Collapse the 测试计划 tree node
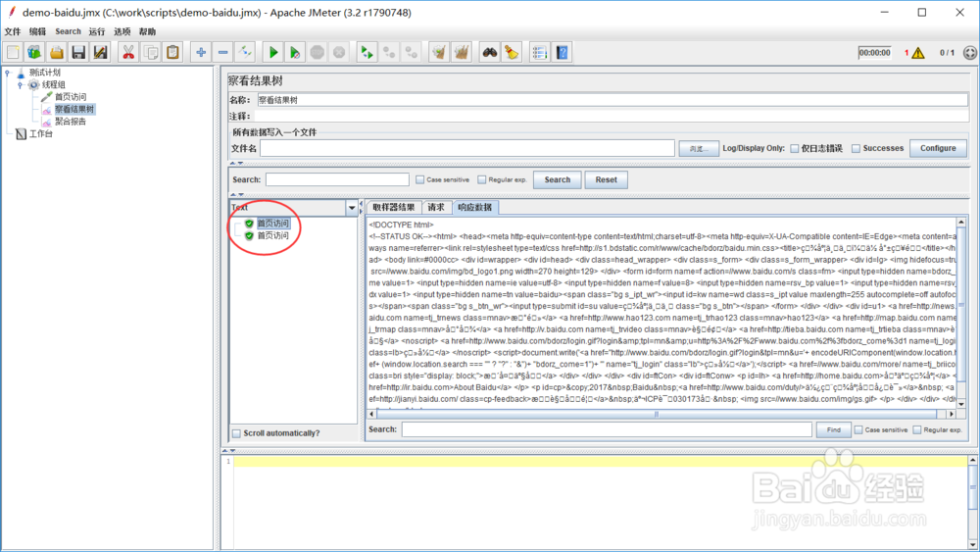Viewport: 980px width, 552px height. coord(8,73)
